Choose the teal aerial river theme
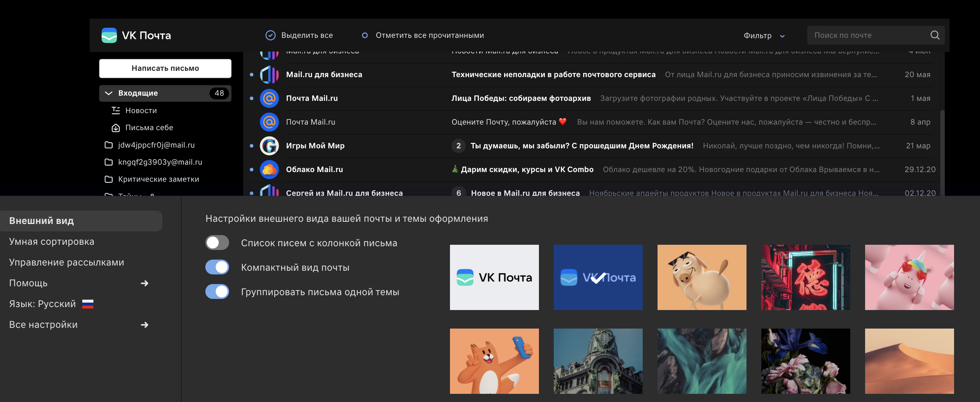The width and height of the screenshot is (980, 402). 702,361
